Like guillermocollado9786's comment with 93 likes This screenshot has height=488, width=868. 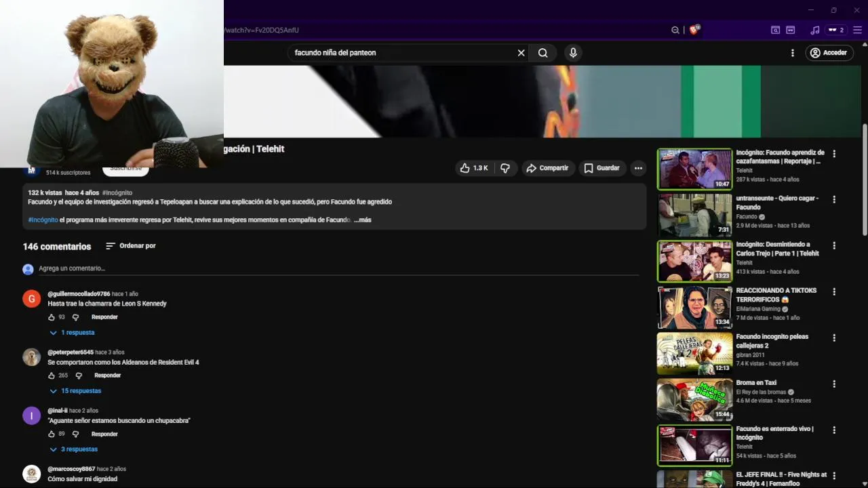[x=51, y=317]
